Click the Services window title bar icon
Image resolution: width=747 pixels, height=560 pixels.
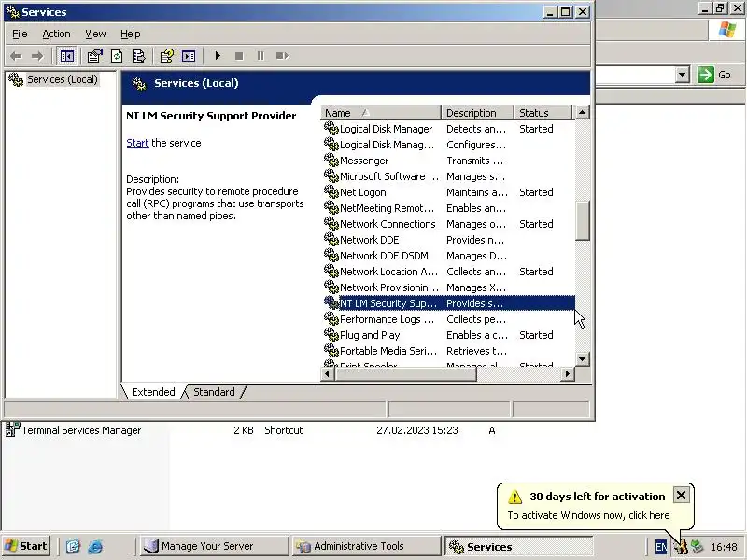pyautogui.click(x=12, y=12)
